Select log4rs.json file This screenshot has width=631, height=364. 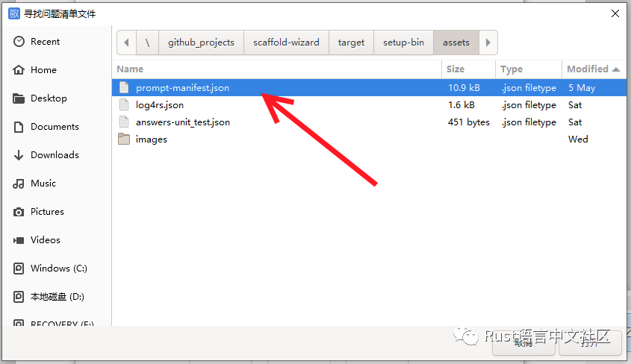pyautogui.click(x=370, y=105)
